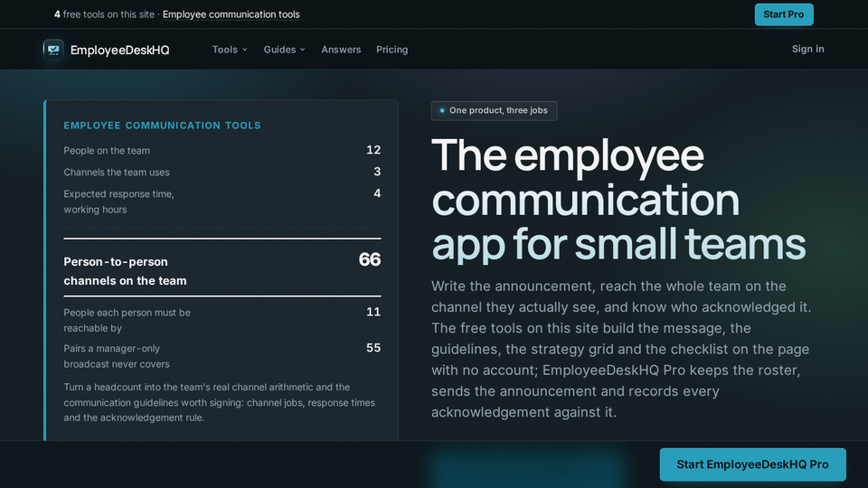Click the value 55 for uncovered pairs

(x=373, y=348)
